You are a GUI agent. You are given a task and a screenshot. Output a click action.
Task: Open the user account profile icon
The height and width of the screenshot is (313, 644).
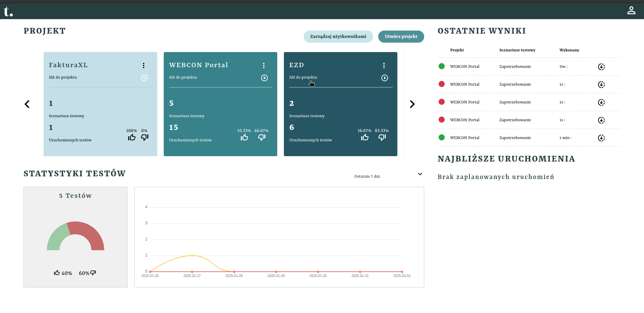pos(631,11)
